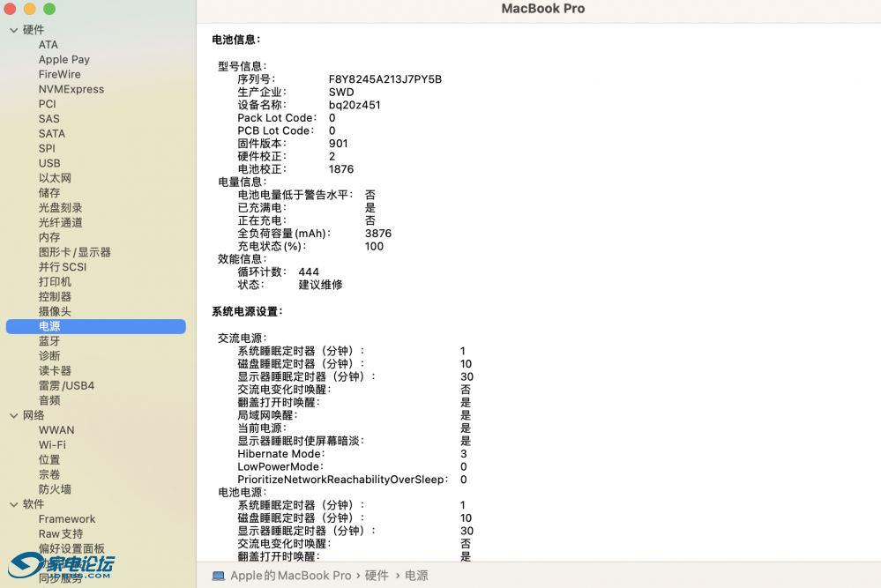Click the serial number F8Y8245A213J7PY5B
The image size is (881, 588).
[385, 79]
